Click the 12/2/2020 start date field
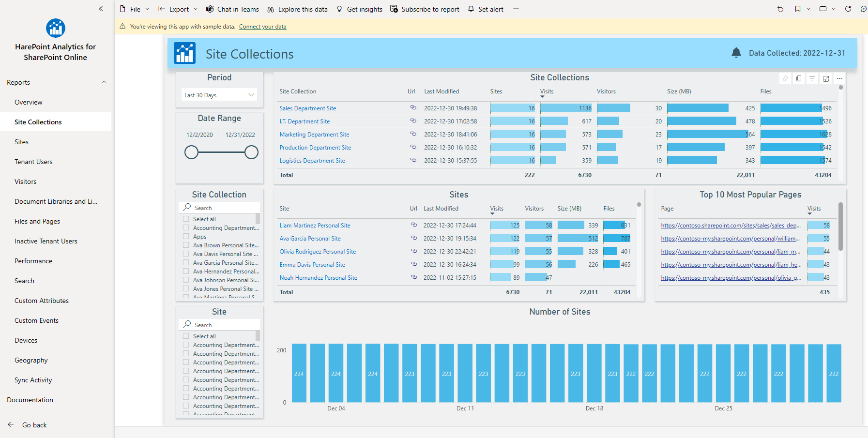The height and width of the screenshot is (438, 868). 199,135
